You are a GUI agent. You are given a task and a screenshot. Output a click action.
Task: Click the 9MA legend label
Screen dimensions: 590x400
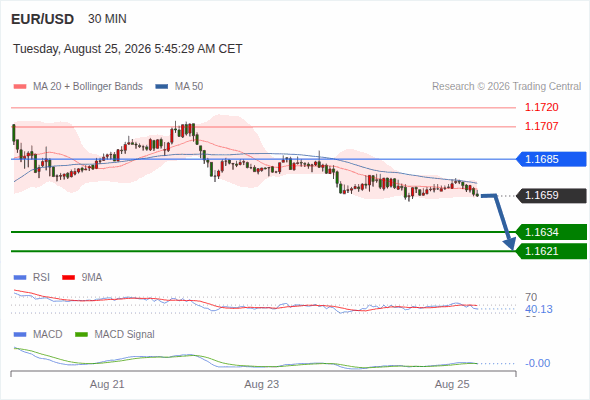(92, 277)
